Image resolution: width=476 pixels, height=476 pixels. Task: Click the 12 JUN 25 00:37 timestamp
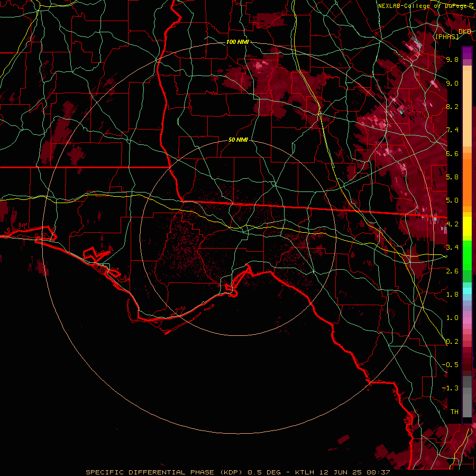[x=354, y=472]
